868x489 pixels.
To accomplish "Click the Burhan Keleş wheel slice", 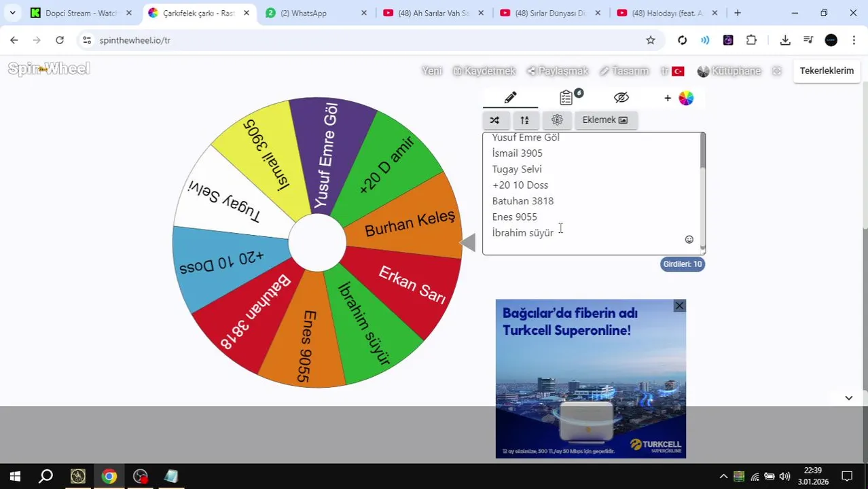I will (410, 223).
